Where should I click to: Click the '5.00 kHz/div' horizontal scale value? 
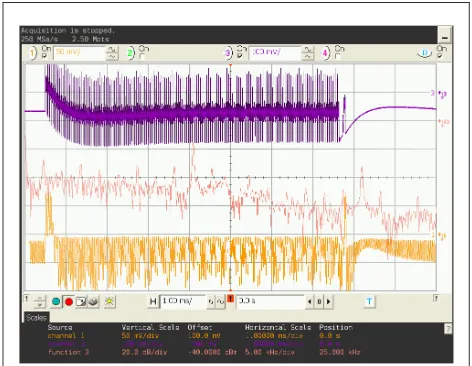pyautogui.click(x=270, y=352)
